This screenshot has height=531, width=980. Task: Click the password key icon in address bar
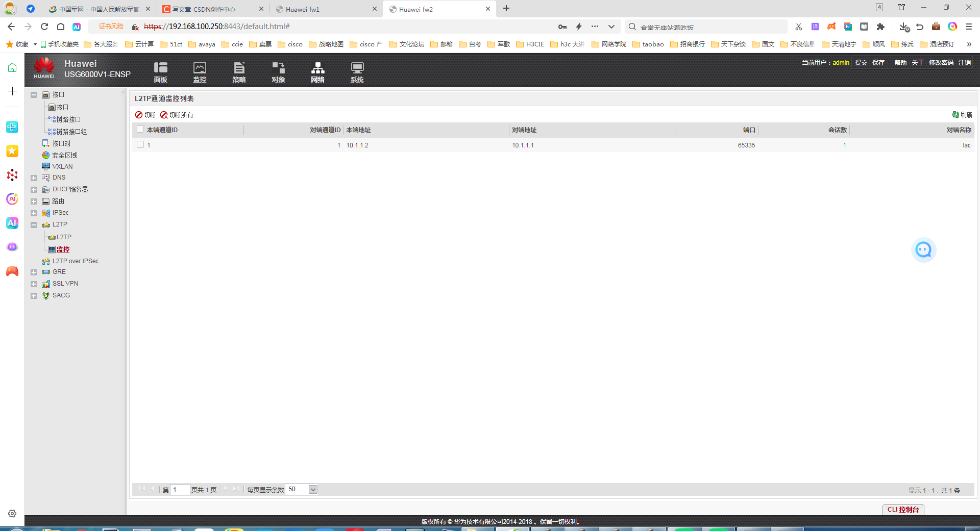coord(562,27)
